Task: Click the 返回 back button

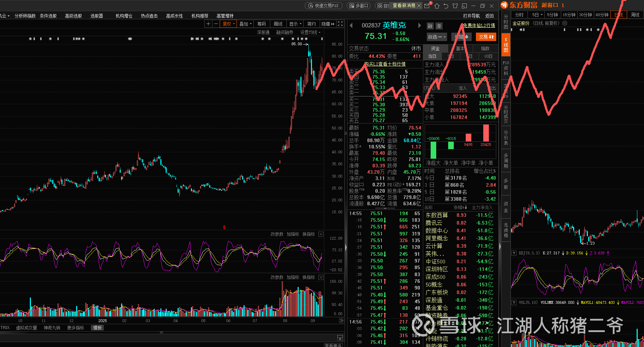Action: (x=489, y=16)
